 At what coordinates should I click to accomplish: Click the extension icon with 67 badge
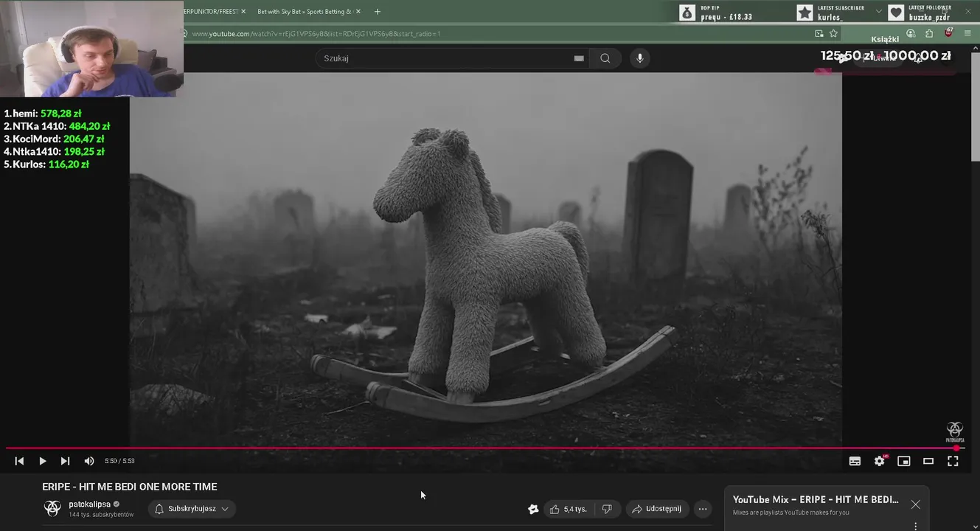[x=948, y=32]
